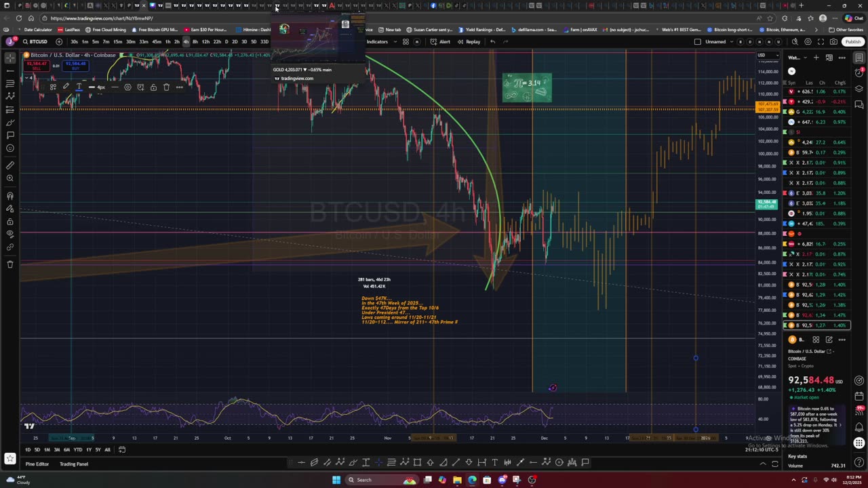Open chart settings hexagon icon
Viewport: 868px width, 488px height.
pyautogui.click(x=806, y=42)
